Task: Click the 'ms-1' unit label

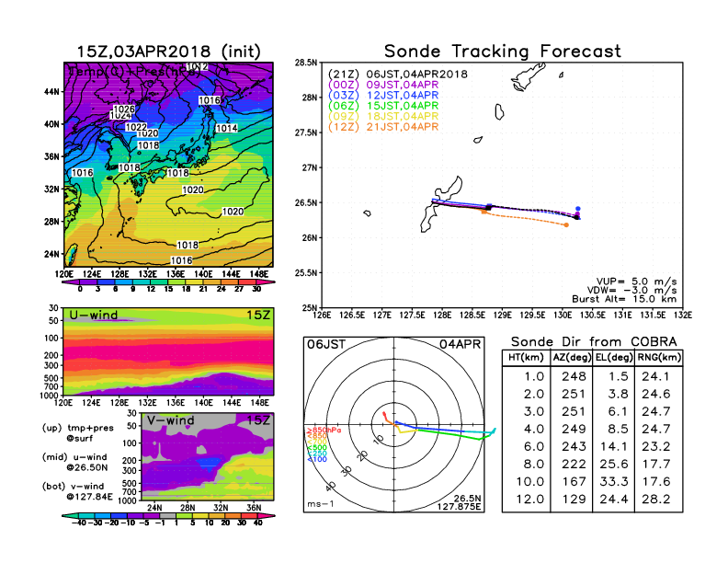Action: (321, 504)
